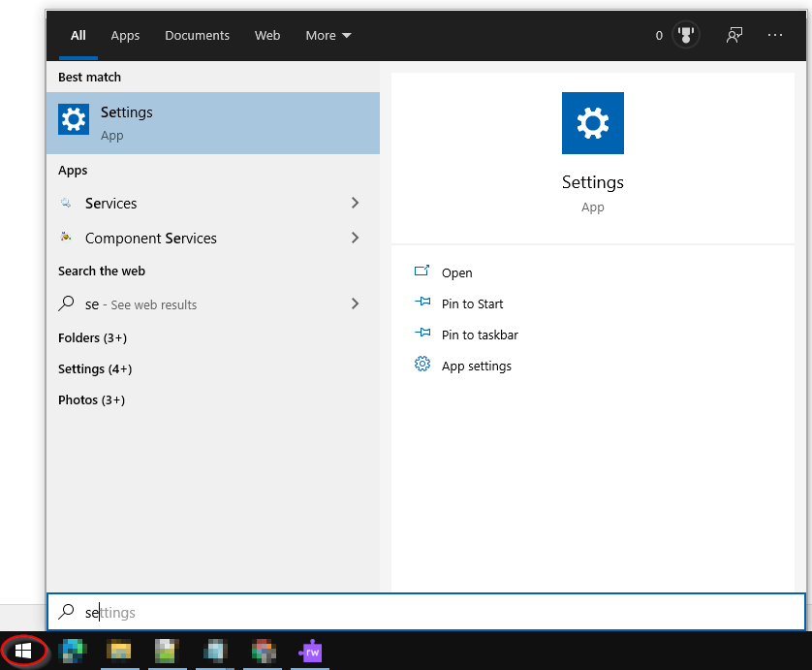Click Pin to Start

tap(472, 303)
